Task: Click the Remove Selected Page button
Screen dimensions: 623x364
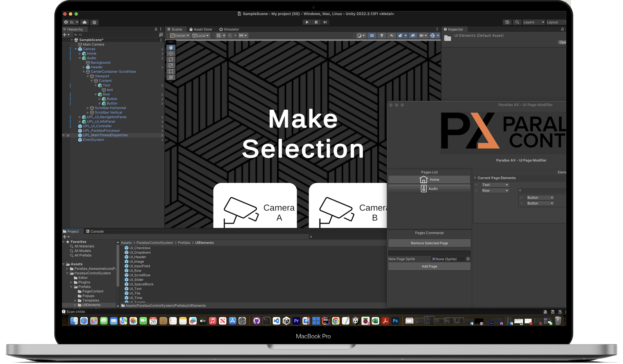Action: (429, 243)
